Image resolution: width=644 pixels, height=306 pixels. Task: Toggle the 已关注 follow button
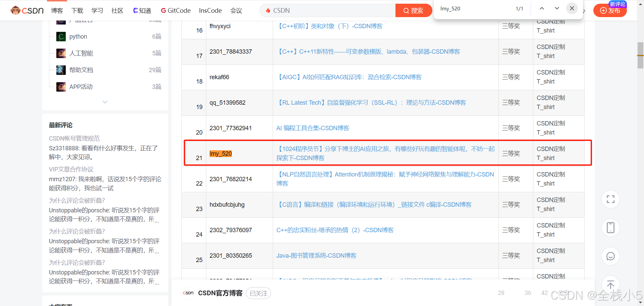(x=258, y=293)
